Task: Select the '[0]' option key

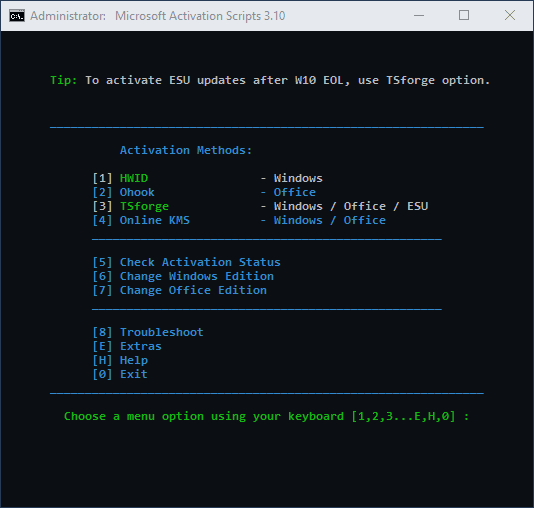Action: 102,374
